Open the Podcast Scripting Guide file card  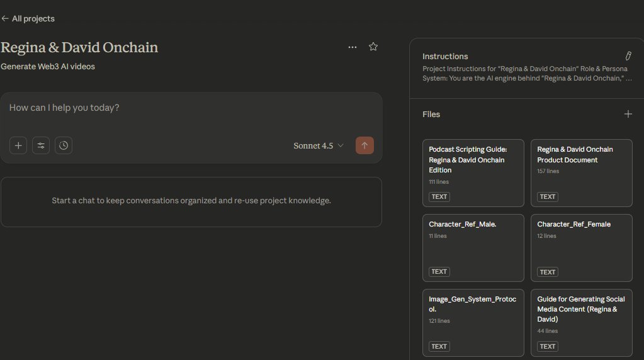(x=473, y=173)
